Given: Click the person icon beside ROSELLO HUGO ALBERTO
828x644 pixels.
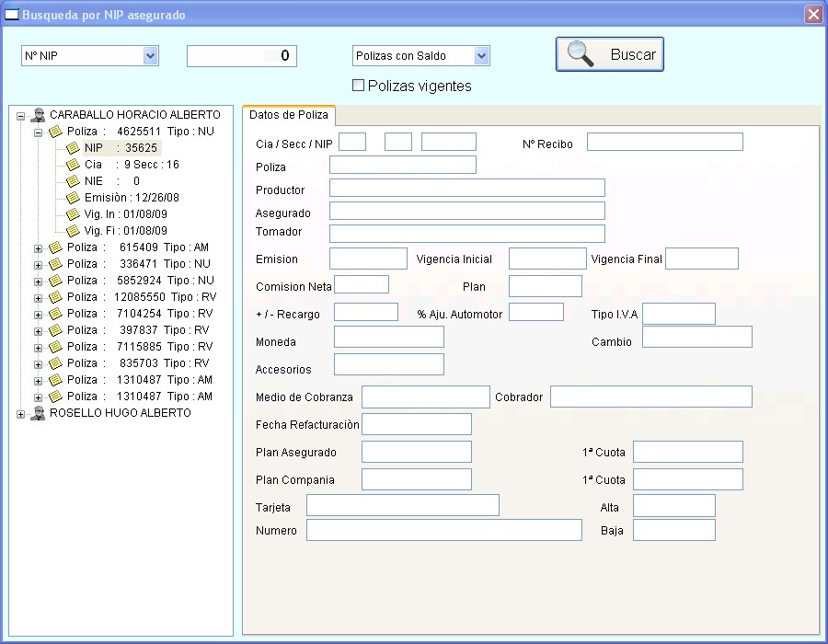Looking at the screenshot, I should (38, 413).
